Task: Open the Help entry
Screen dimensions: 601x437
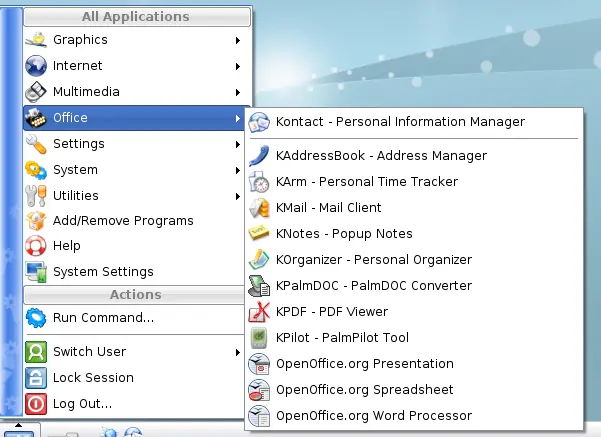Action: click(x=134, y=246)
